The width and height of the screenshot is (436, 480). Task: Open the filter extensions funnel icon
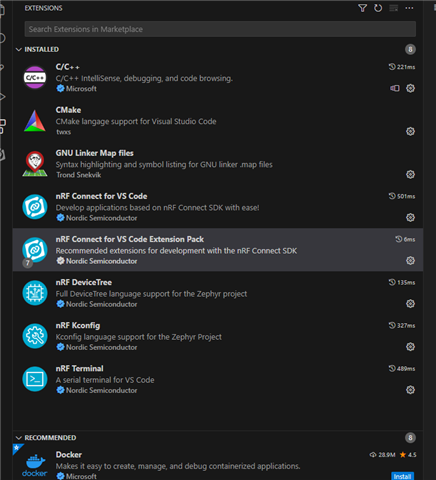click(x=362, y=8)
